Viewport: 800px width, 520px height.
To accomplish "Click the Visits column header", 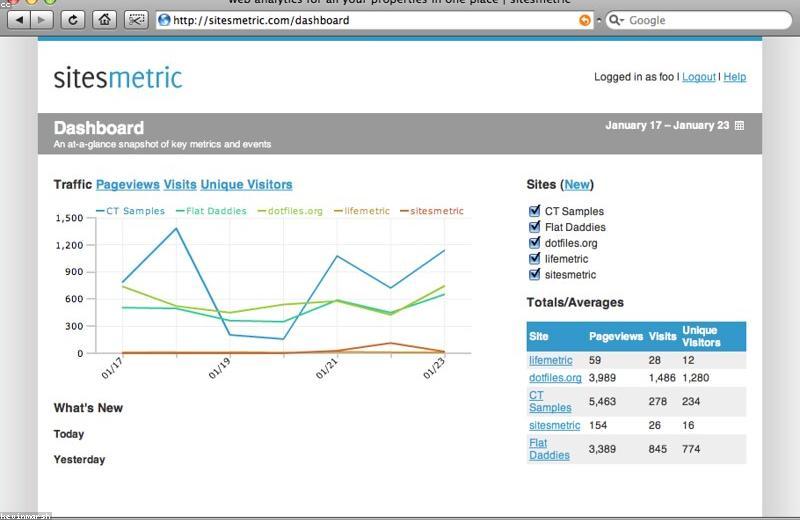I will [x=662, y=336].
